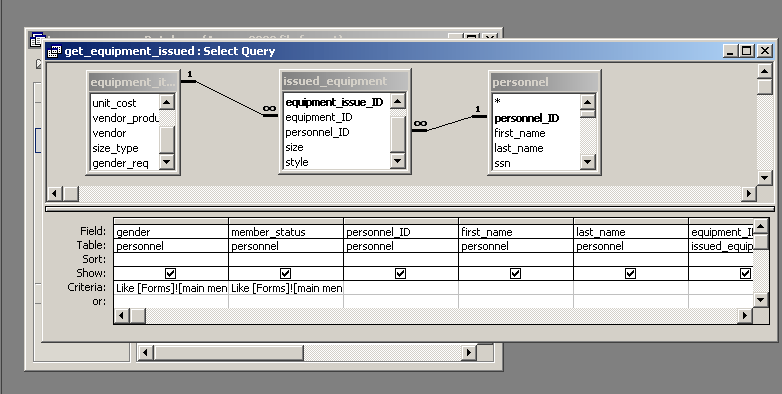Click the personnel table header
The width and height of the screenshot is (782, 394).
pos(544,82)
